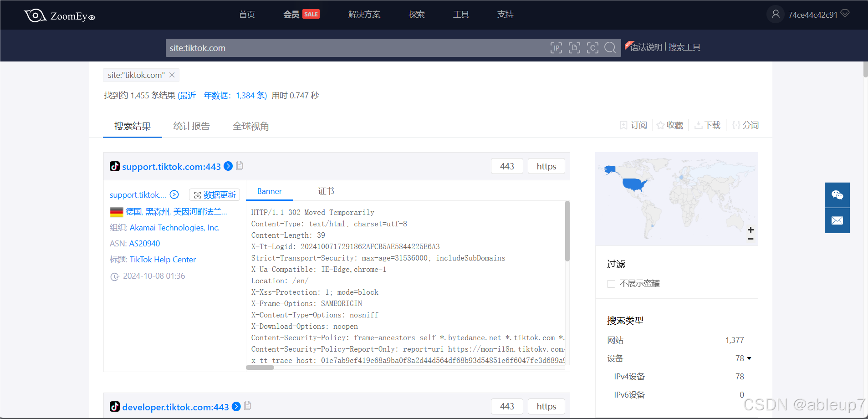Zoom out the map with minus

(751, 239)
